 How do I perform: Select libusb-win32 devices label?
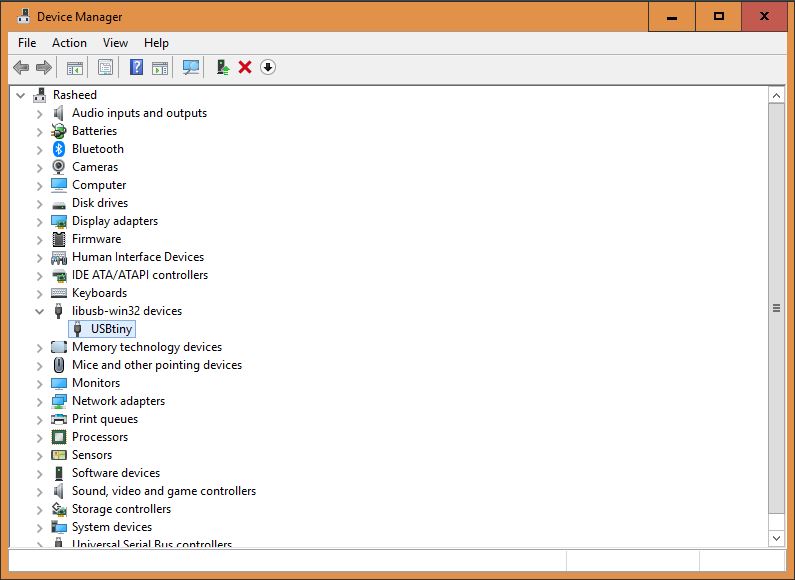coord(127,311)
